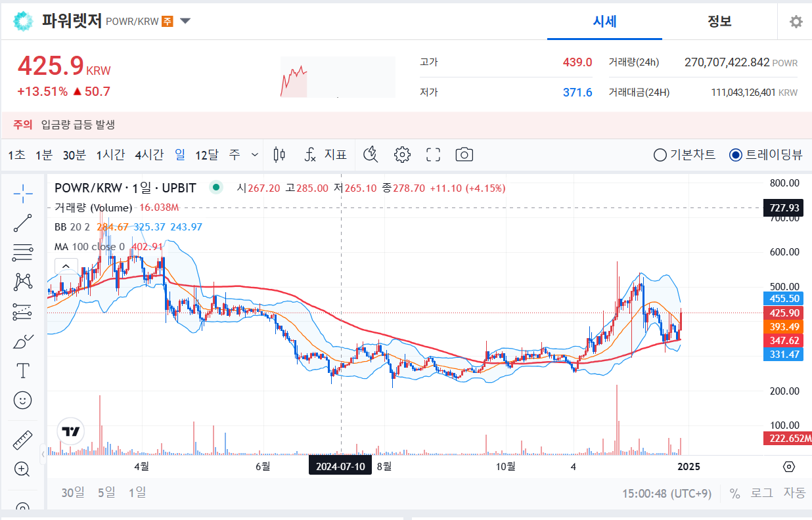Activate the zoom in tool
This screenshot has width=812, height=520.
(x=23, y=469)
